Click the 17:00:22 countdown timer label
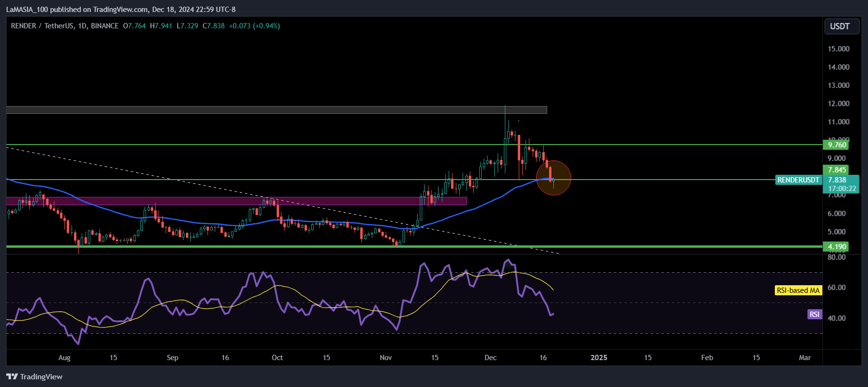The height and width of the screenshot is (387, 868). [842, 189]
